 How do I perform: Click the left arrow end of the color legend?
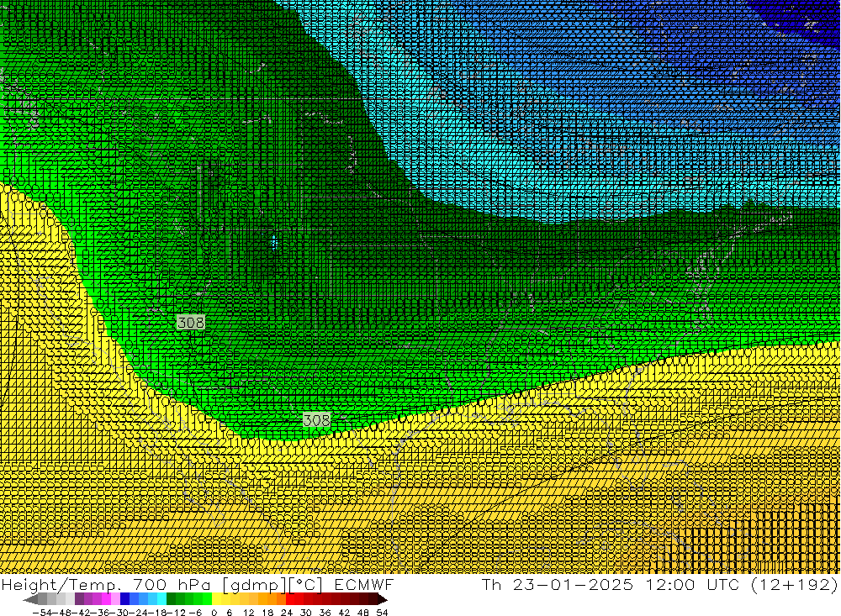pyautogui.click(x=30, y=599)
